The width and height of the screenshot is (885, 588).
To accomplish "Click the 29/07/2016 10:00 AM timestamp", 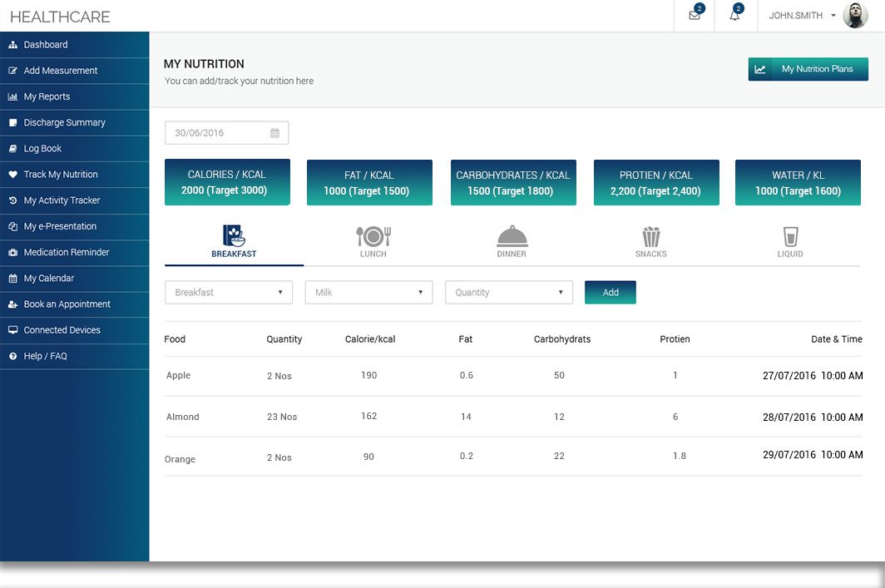I will (x=813, y=455).
